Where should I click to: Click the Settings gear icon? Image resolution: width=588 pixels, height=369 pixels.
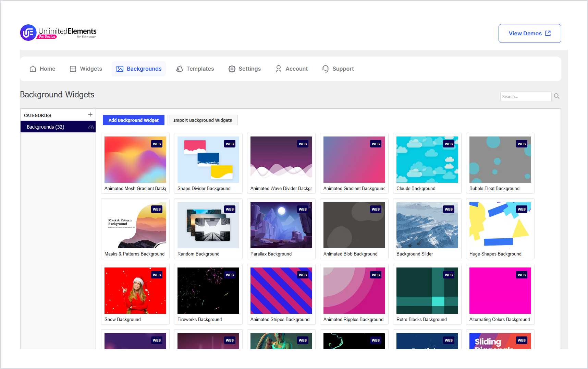pos(232,69)
